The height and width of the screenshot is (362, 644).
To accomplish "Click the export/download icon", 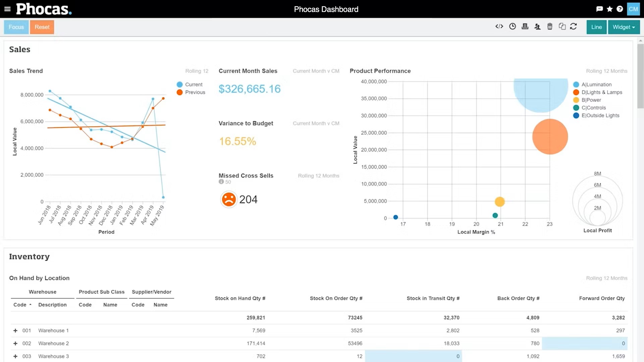I will tap(525, 27).
